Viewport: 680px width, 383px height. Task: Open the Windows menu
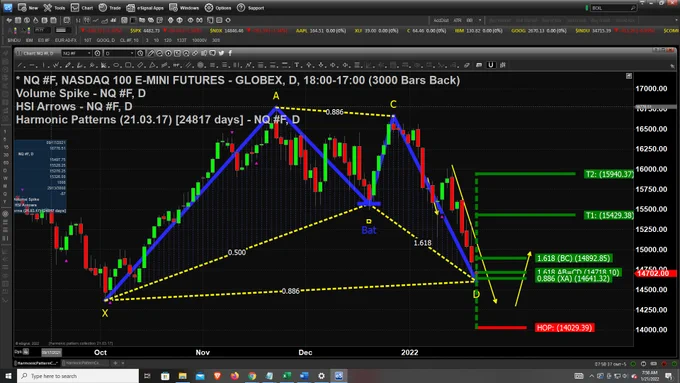pos(184,7)
